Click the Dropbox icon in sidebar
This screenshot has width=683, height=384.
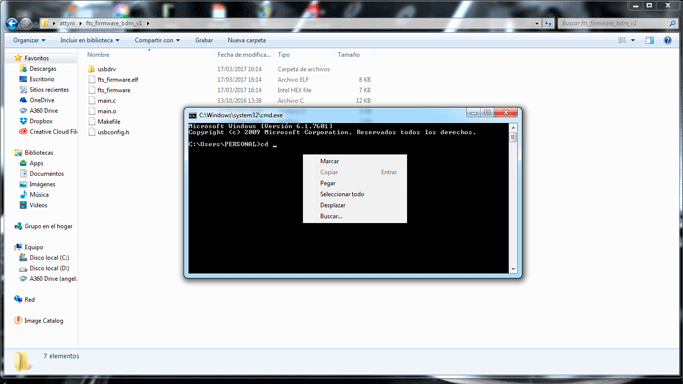23,121
